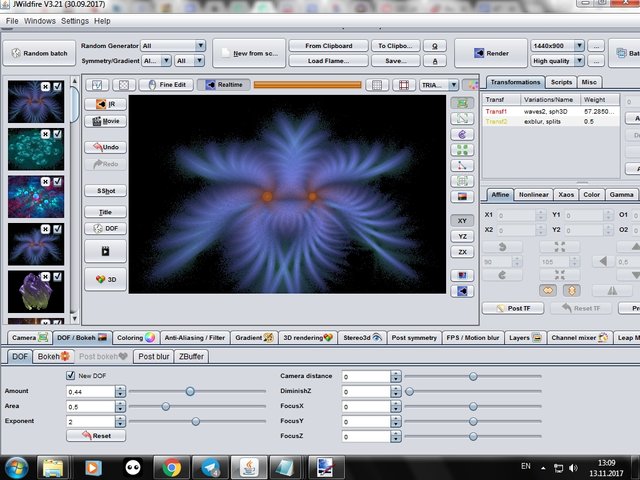Click the Load Flame button
Screen dimensions: 640x480
click(328, 61)
